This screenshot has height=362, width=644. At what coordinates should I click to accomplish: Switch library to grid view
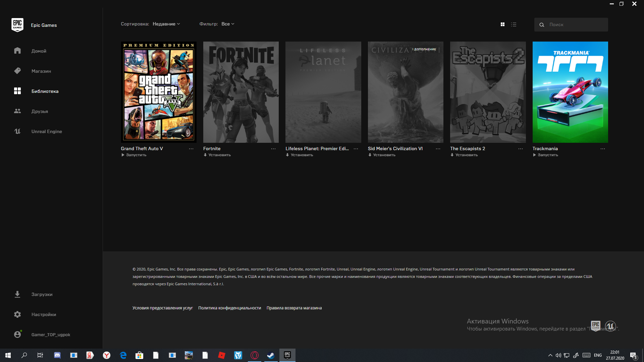coord(502,24)
